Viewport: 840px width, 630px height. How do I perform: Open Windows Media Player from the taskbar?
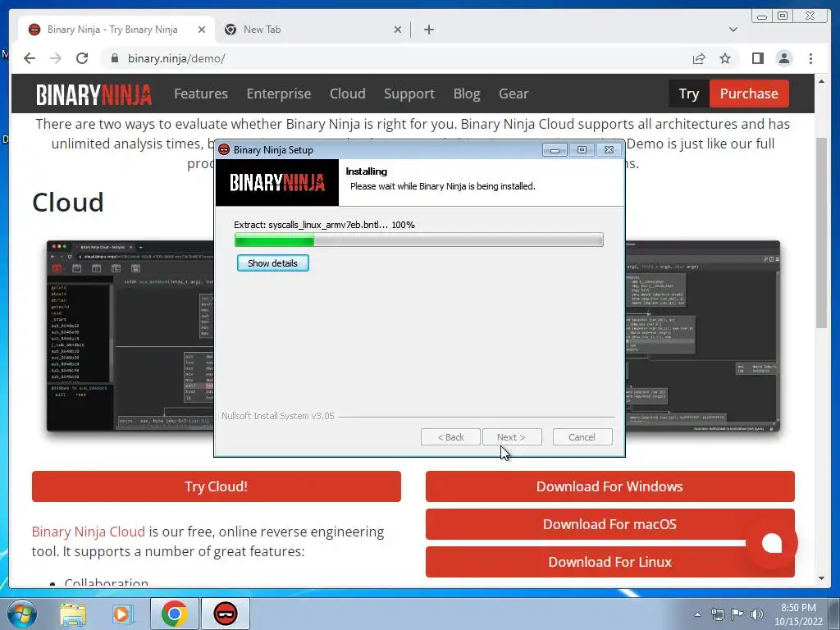pos(122,614)
